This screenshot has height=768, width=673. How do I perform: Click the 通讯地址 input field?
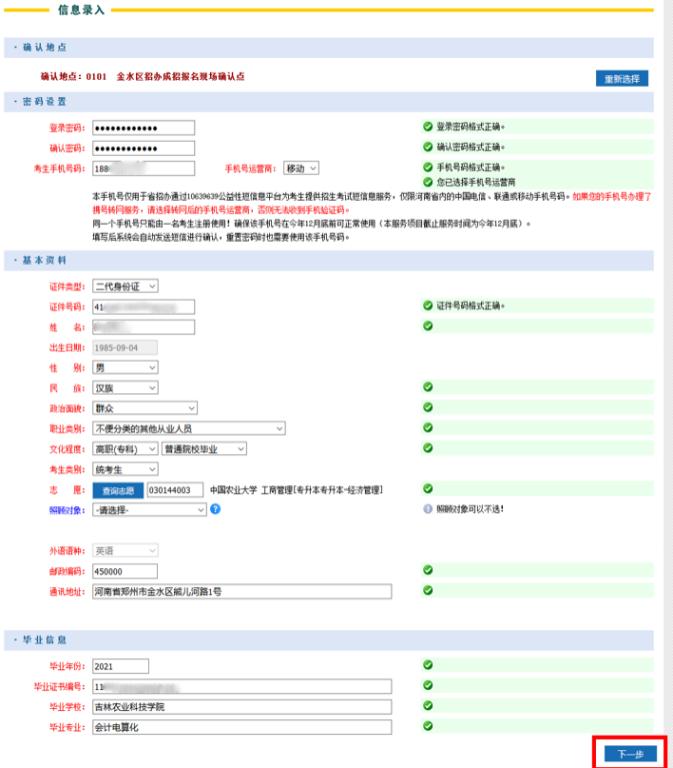coord(241,591)
